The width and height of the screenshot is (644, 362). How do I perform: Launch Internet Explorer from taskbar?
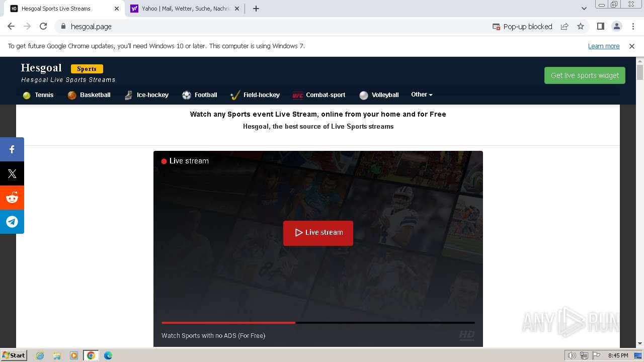(40, 355)
